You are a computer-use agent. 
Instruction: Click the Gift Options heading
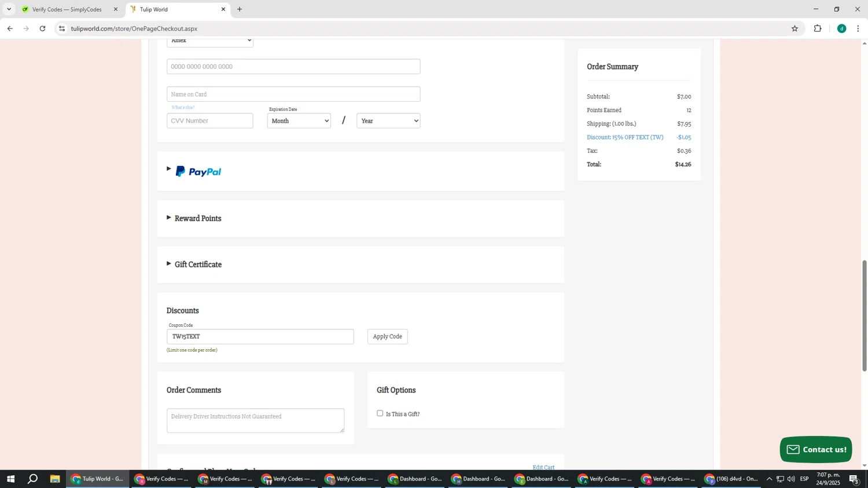point(396,391)
